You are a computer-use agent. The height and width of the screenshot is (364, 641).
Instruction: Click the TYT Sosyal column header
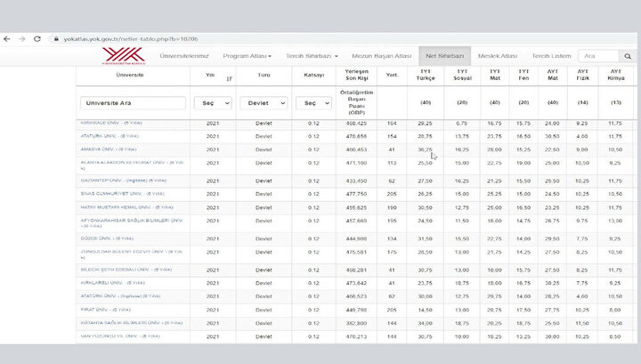pyautogui.click(x=462, y=75)
